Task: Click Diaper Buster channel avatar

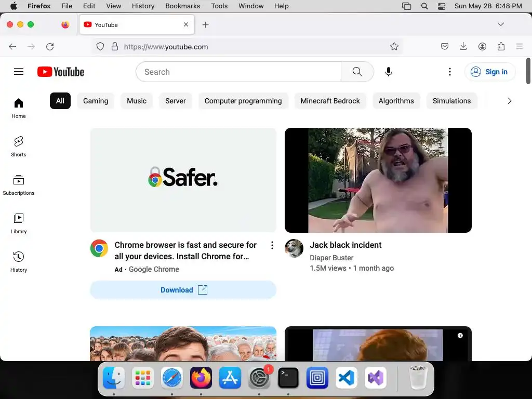Action: pyautogui.click(x=294, y=248)
